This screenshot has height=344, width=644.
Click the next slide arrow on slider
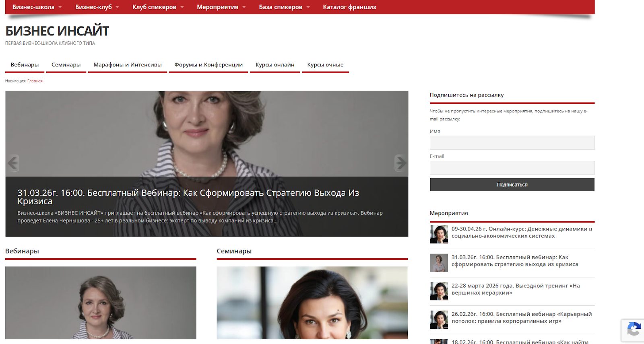pyautogui.click(x=400, y=163)
